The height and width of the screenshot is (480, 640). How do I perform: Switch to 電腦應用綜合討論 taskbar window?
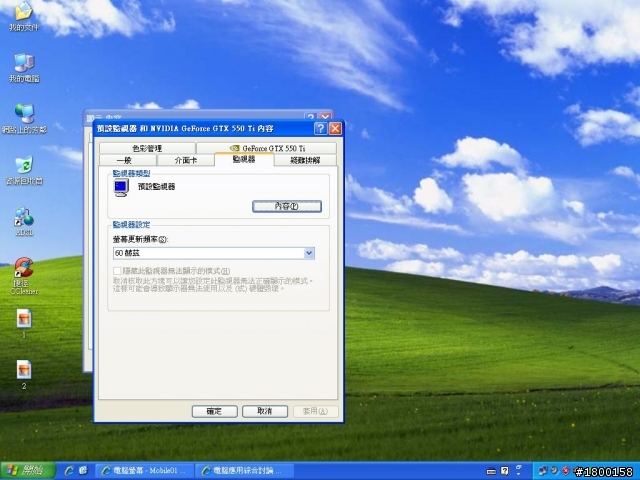pos(244,471)
